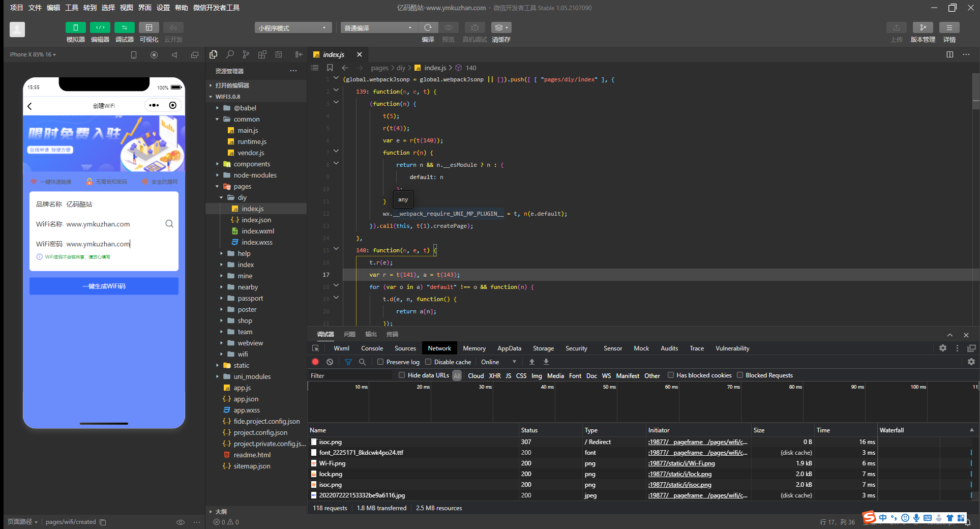Click the 一键生成WiFi码 button
The height and width of the screenshot is (529, 980).
[x=104, y=286]
